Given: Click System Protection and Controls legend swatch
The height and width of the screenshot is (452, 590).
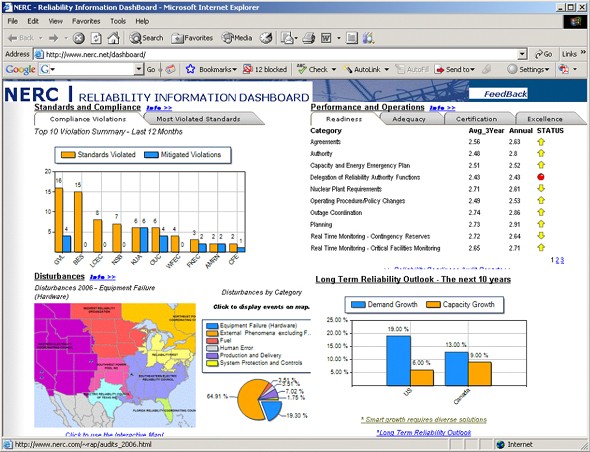Looking at the screenshot, I should (213, 363).
